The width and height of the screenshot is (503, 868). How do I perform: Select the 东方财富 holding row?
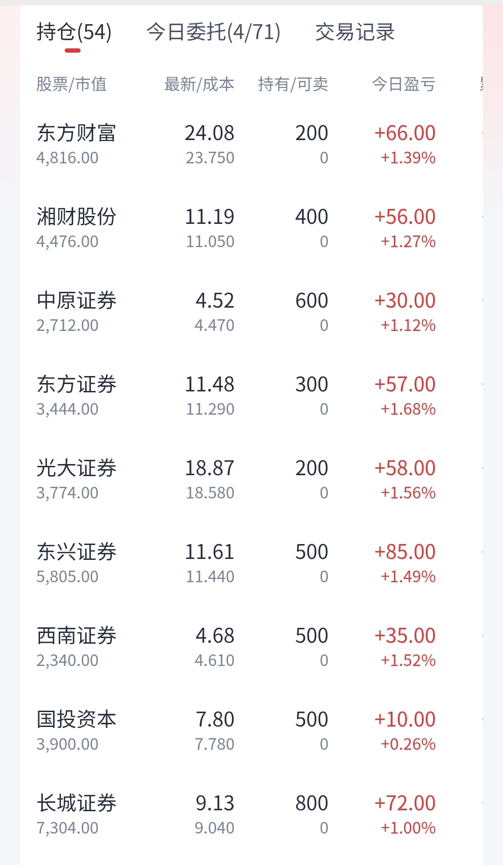251,145
